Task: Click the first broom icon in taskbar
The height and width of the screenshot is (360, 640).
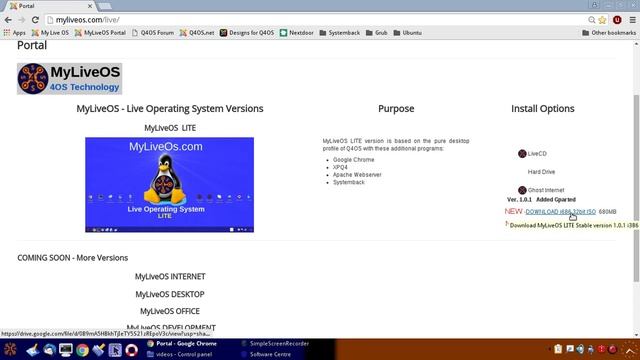Action: point(33,350)
